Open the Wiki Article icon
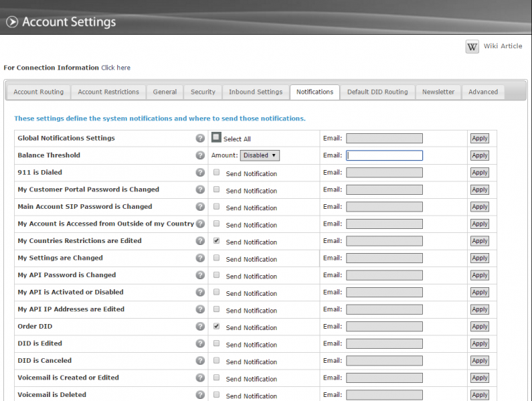This screenshot has width=532, height=401. 472,47
